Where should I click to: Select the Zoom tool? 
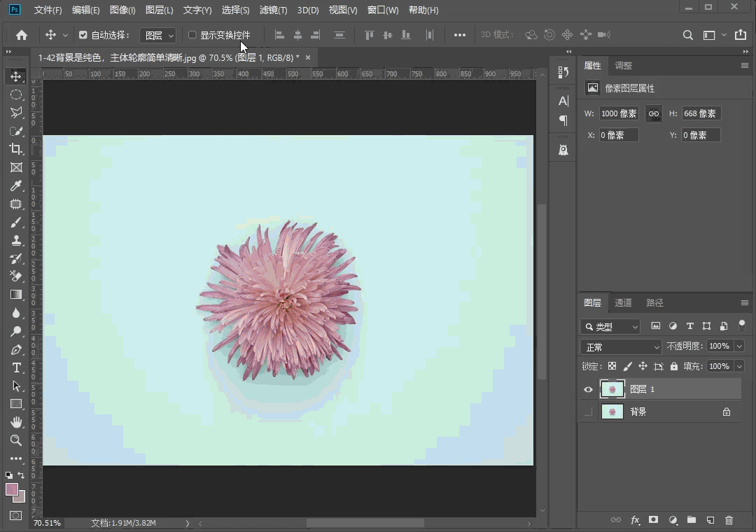click(x=16, y=440)
